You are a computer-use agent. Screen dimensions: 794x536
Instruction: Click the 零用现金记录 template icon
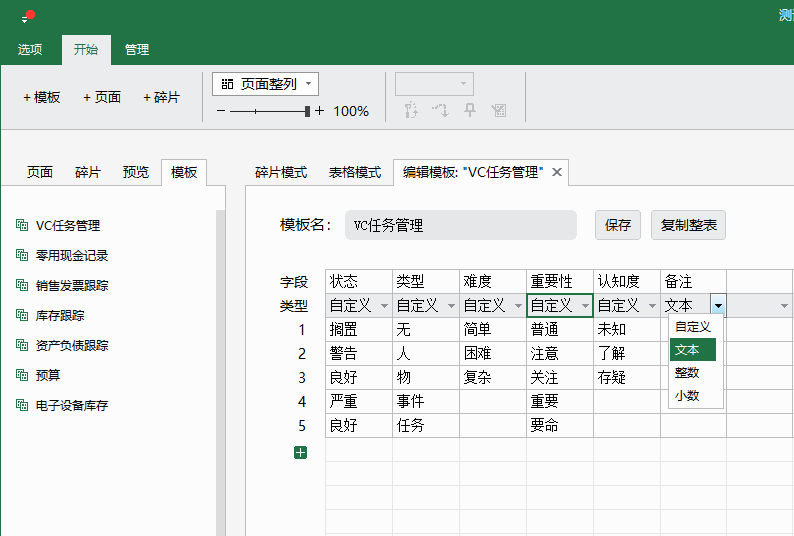pos(22,255)
